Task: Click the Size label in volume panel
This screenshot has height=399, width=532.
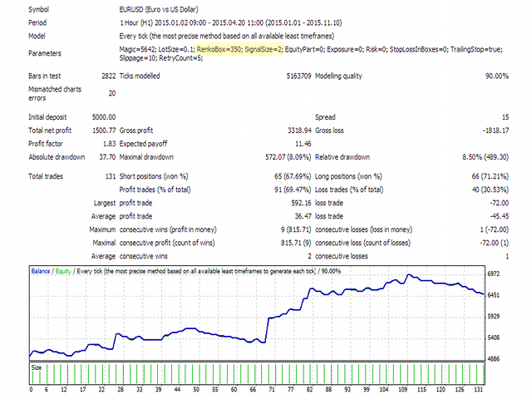Action: click(x=37, y=366)
